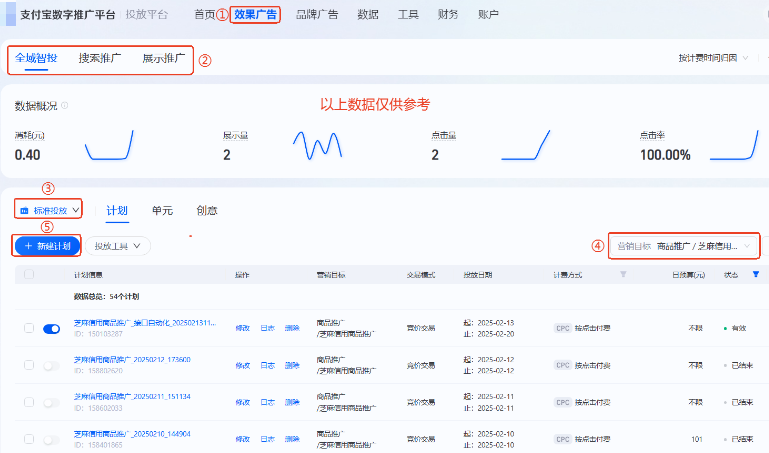This screenshot has width=769, height=453.
Task: Click the blue filter icon beside 状态 header
Action: pos(756,275)
